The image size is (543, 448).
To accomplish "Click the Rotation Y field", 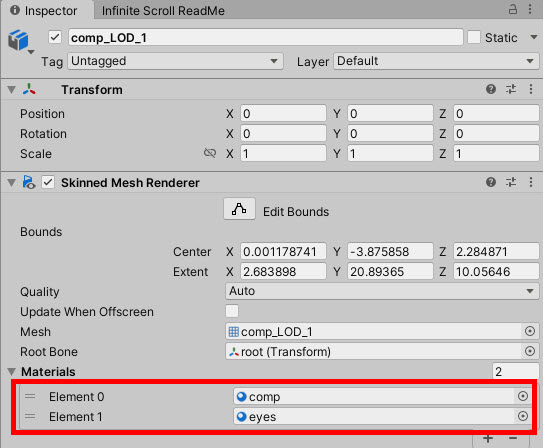I will point(390,134).
